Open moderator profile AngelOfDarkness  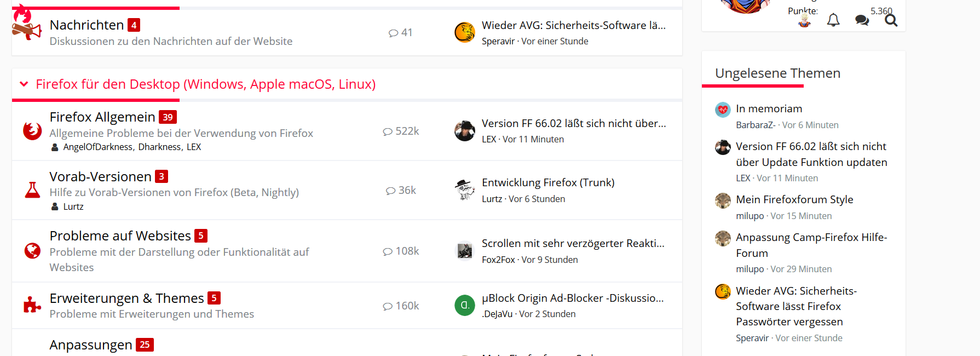pyautogui.click(x=97, y=147)
